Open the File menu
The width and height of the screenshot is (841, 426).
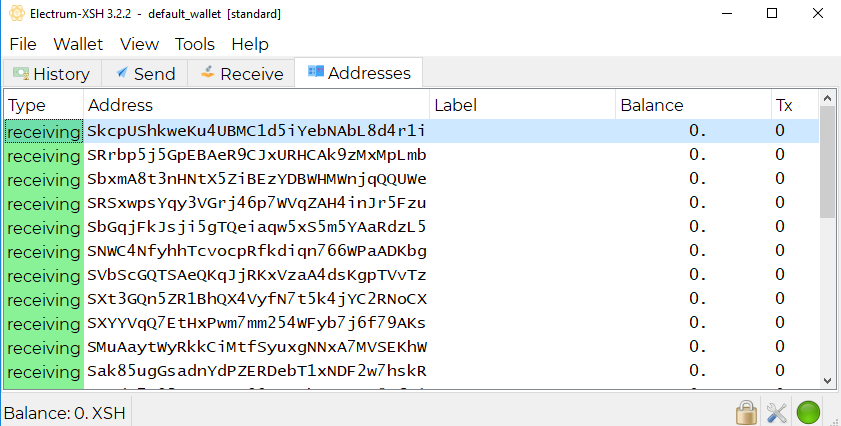coord(23,44)
